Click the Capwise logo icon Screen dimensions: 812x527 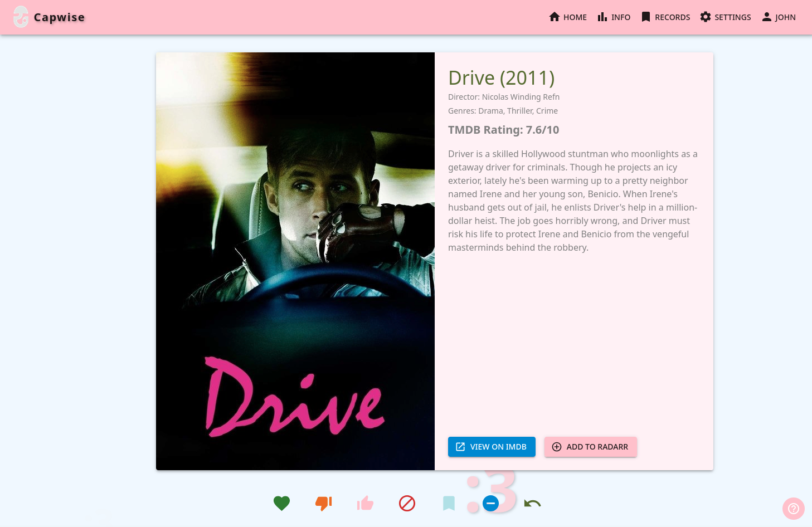[x=21, y=17]
